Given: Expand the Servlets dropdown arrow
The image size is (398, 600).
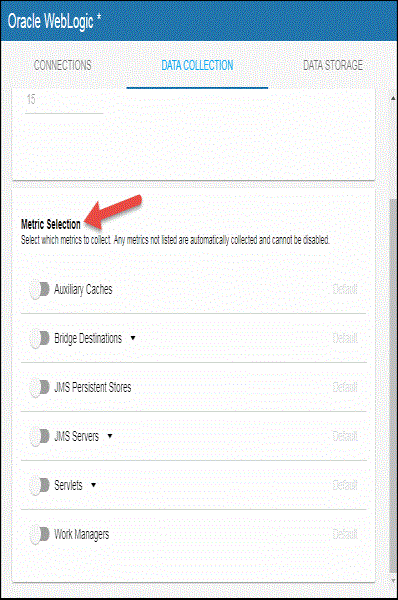Looking at the screenshot, I should pos(93,485).
